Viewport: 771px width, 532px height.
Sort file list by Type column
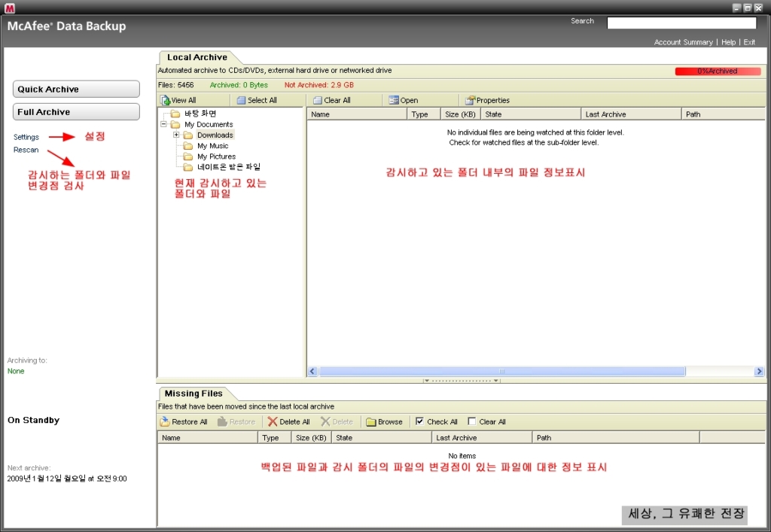click(424, 114)
